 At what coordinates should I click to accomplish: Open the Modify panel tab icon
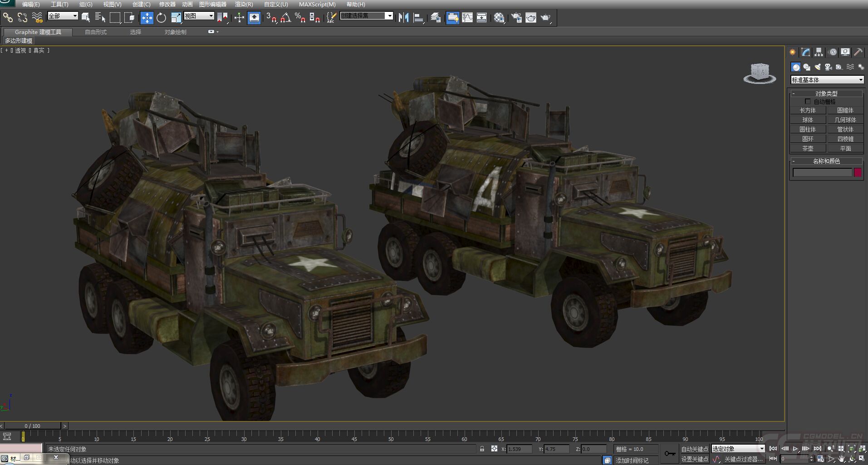pos(805,52)
